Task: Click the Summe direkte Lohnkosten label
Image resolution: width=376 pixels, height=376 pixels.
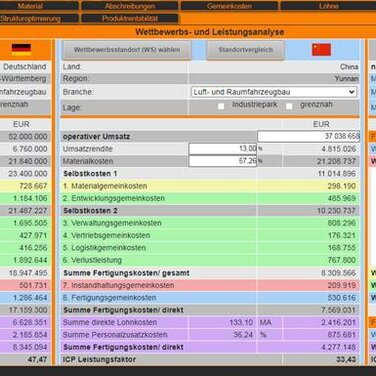Action: point(110,322)
